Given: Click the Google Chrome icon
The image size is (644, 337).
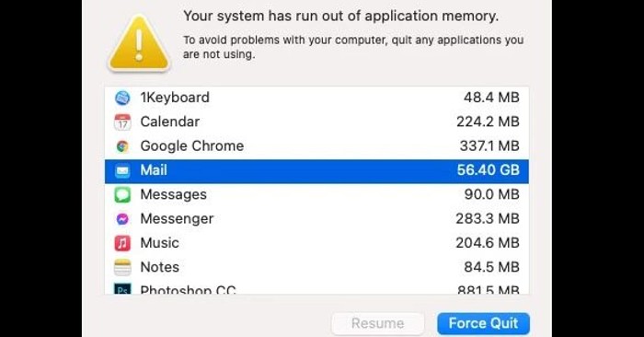Looking at the screenshot, I should pos(122,146).
